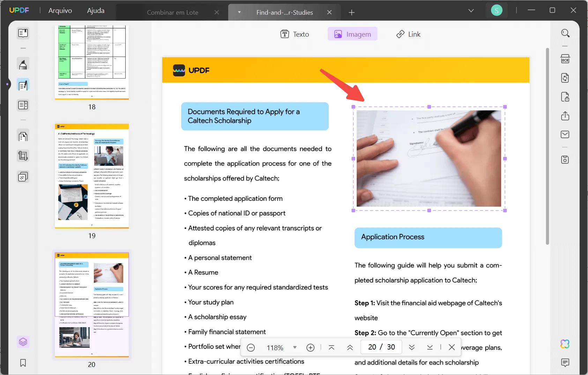Click the zoom out minus control
The height and width of the screenshot is (375, 588).
[x=251, y=347]
